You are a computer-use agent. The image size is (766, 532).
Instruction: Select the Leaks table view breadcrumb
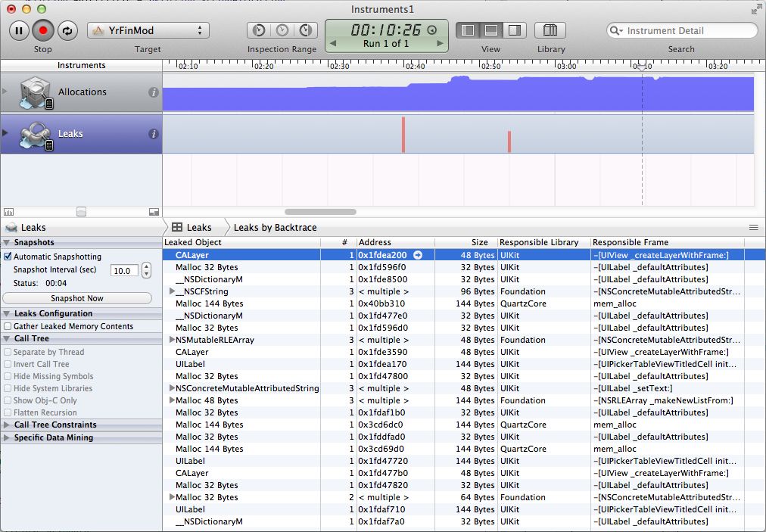click(192, 228)
